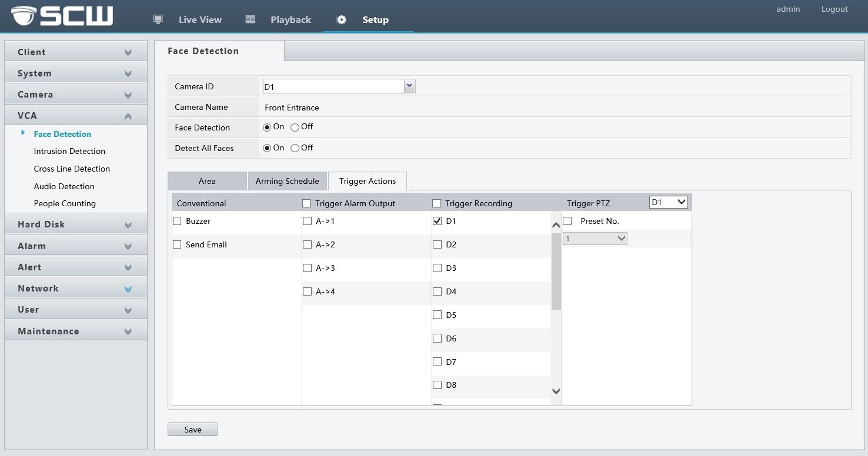Click the recording list scrollbar thumb

tap(556, 271)
